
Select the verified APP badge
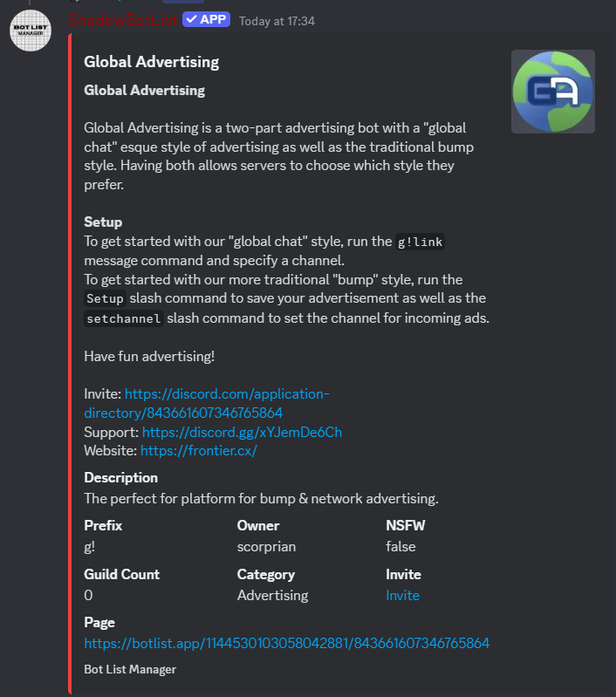tap(207, 19)
